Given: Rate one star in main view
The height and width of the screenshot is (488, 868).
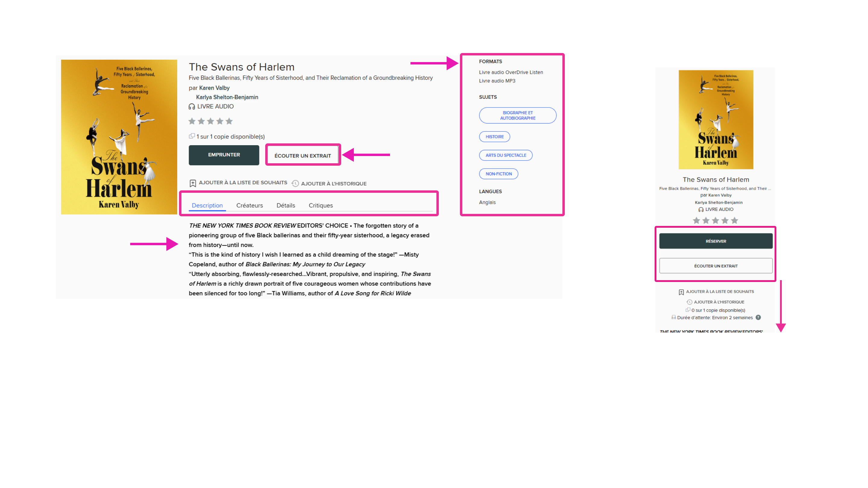Looking at the screenshot, I should [x=192, y=121].
